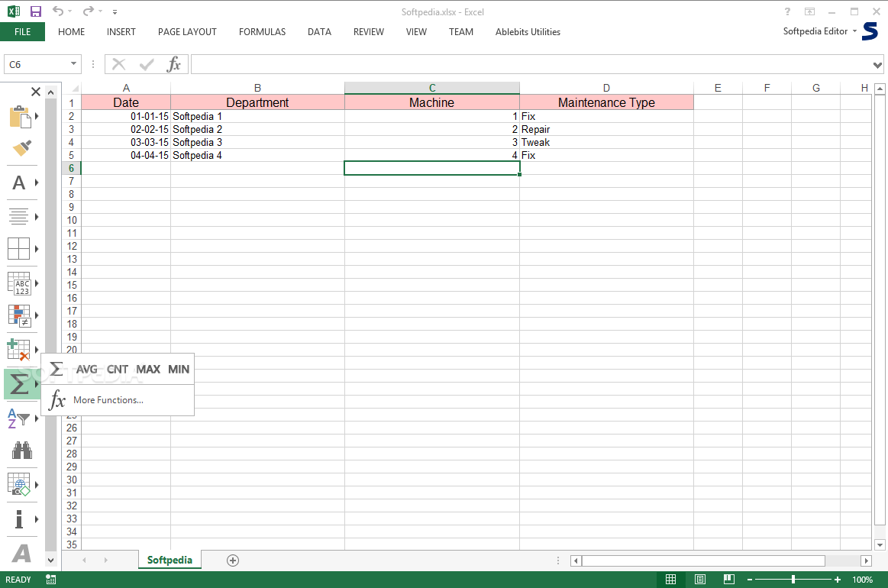Viewport: 888px width, 588px height.
Task: Click the table with globe icon in sidebar
Action: (x=18, y=484)
